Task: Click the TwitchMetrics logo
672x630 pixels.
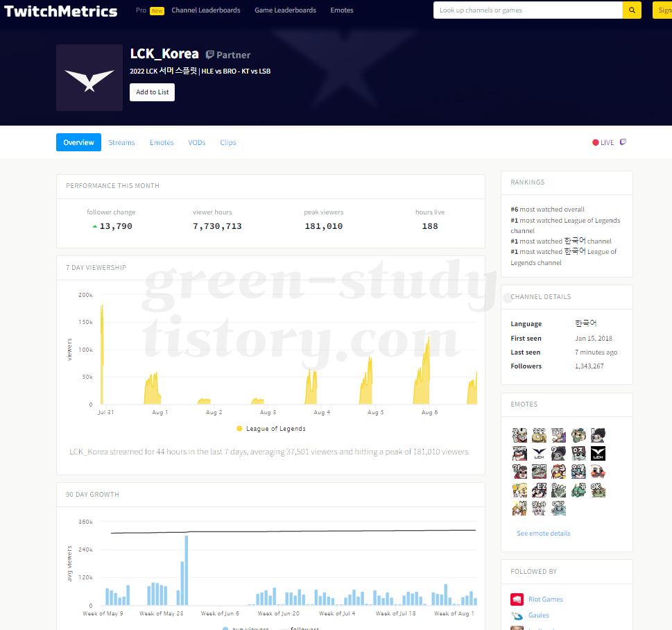Action: 60,11
